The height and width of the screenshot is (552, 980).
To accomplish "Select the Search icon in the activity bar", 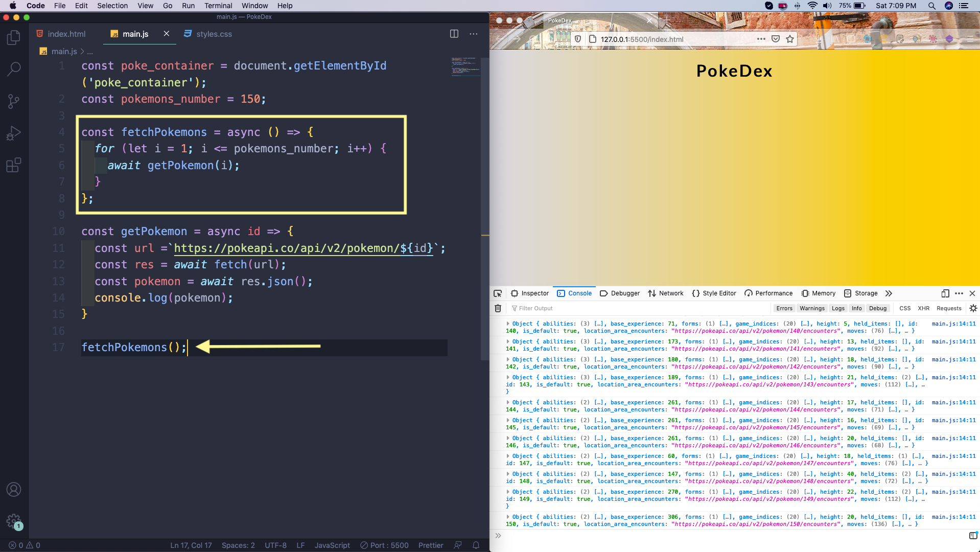I will (x=13, y=68).
